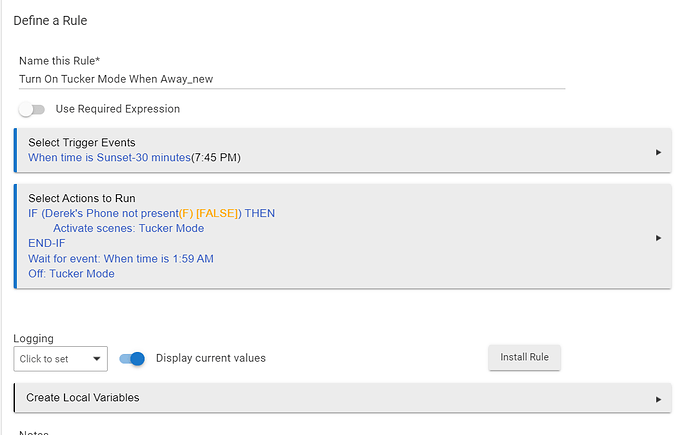Expand Create Local Variables arrow
This screenshot has height=435, width=690.
click(x=658, y=399)
